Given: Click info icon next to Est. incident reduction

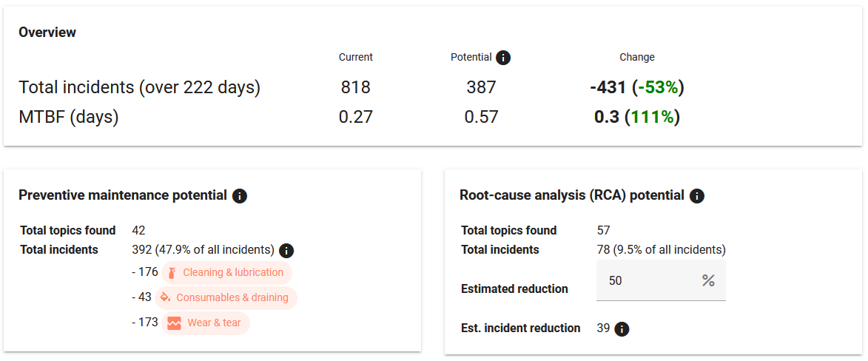Looking at the screenshot, I should click(622, 329).
